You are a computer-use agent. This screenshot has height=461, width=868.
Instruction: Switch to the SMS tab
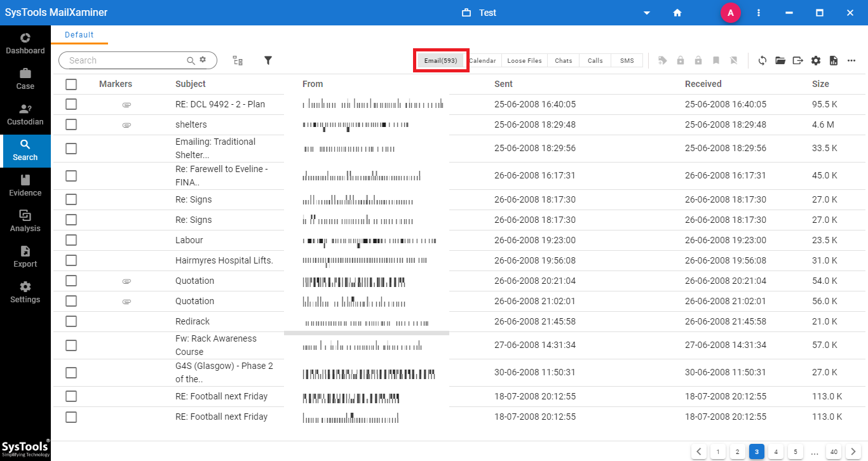pyautogui.click(x=627, y=60)
